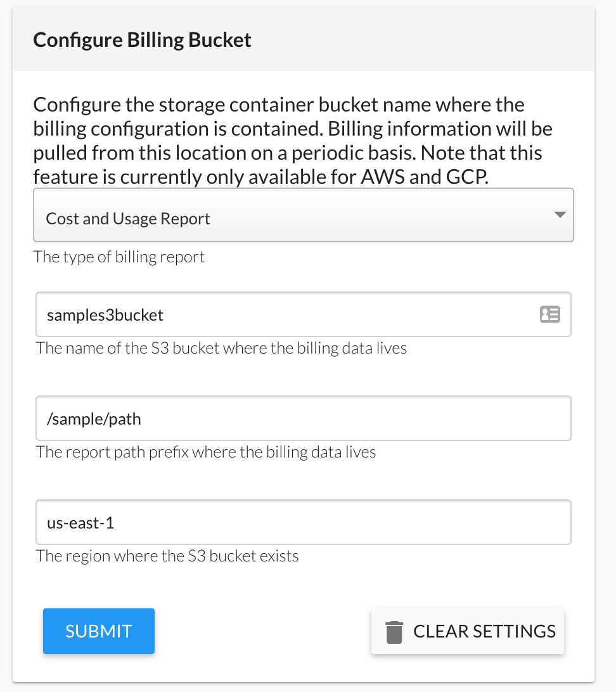Click the S3 bucket description text
Image resolution: width=616 pixels, height=692 pixels.
[221, 348]
